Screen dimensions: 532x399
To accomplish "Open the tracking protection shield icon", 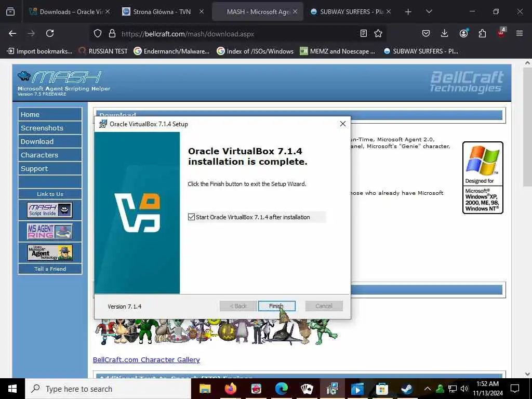I will coord(98,34).
